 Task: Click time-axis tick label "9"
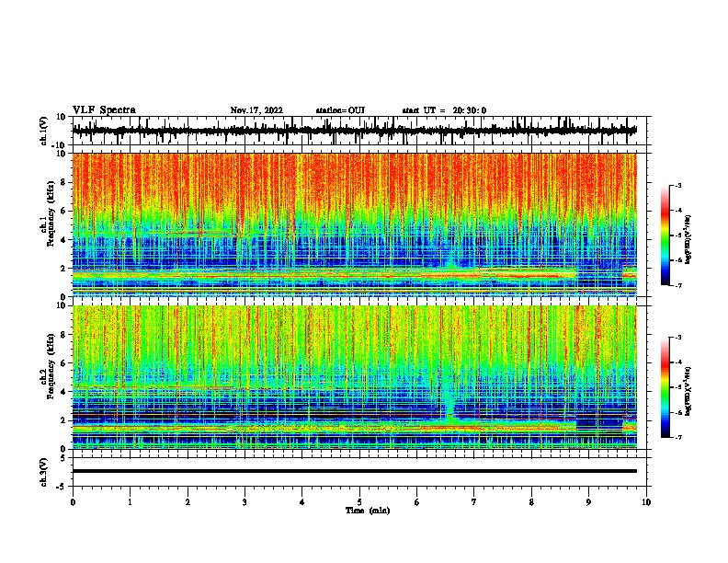tap(588, 502)
